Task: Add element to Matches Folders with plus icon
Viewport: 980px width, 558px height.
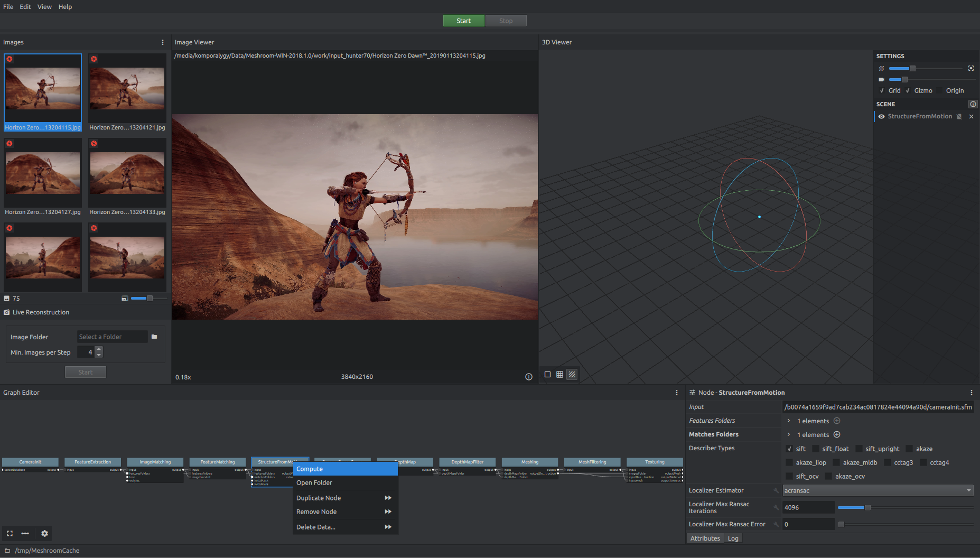Action: click(x=837, y=435)
